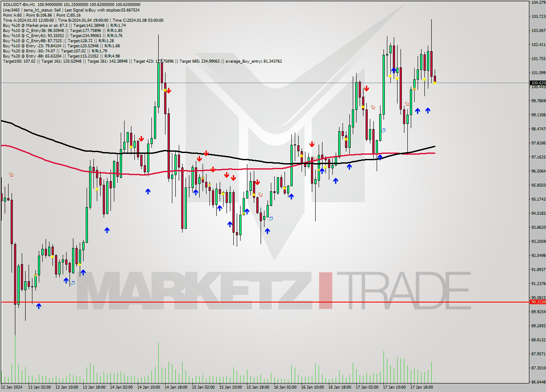Click the 86.6448 price axis label
Viewport: 546px width, 392px height.
point(538,382)
